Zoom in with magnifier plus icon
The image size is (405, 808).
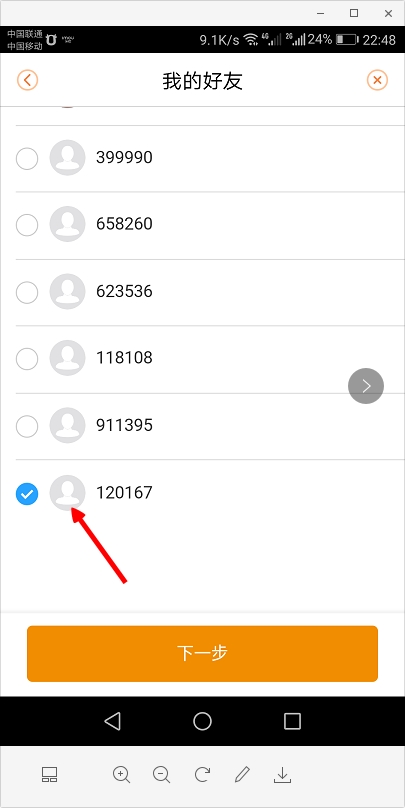[x=122, y=775]
